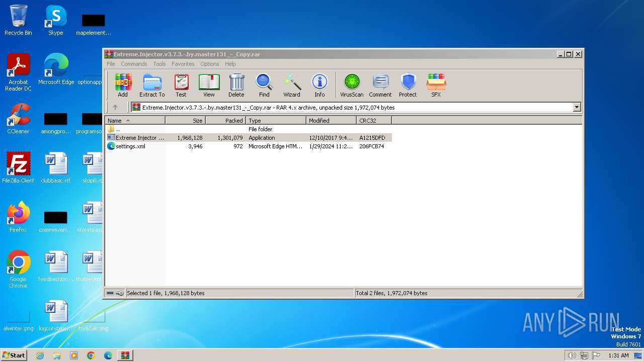Expand the archive path dropdown
This screenshot has width=644, height=362.
coord(577,107)
